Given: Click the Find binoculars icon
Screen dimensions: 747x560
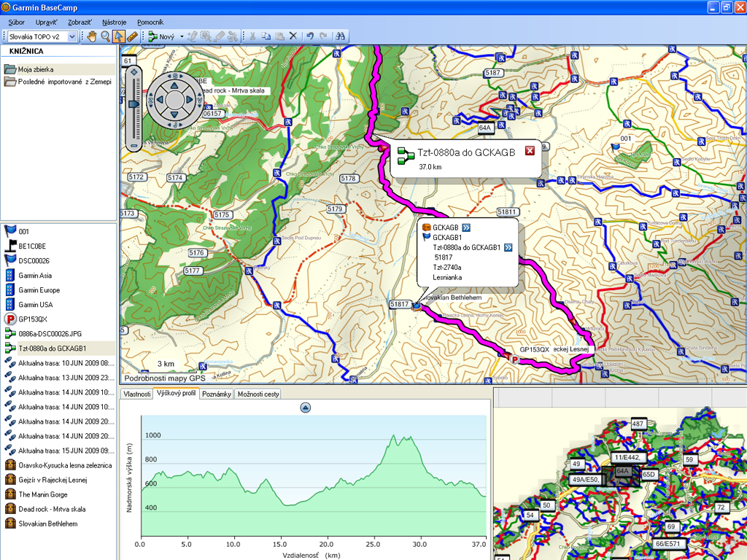Looking at the screenshot, I should pos(339,36).
